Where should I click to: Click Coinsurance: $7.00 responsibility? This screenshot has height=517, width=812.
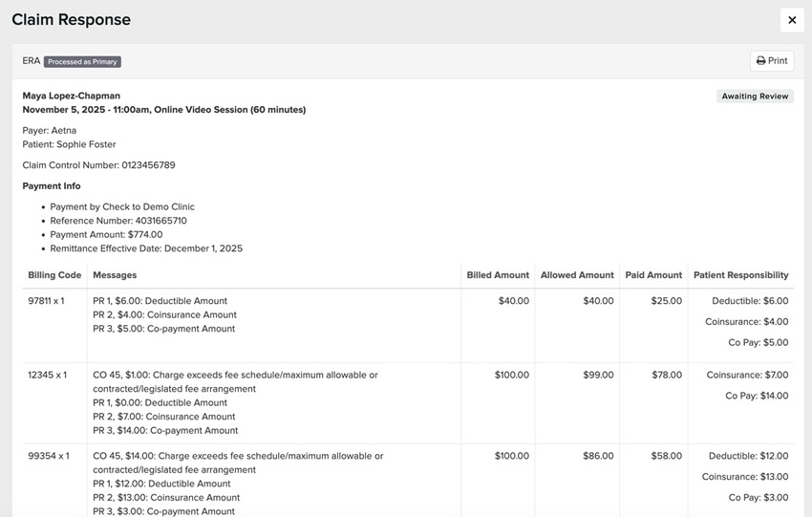(747, 375)
